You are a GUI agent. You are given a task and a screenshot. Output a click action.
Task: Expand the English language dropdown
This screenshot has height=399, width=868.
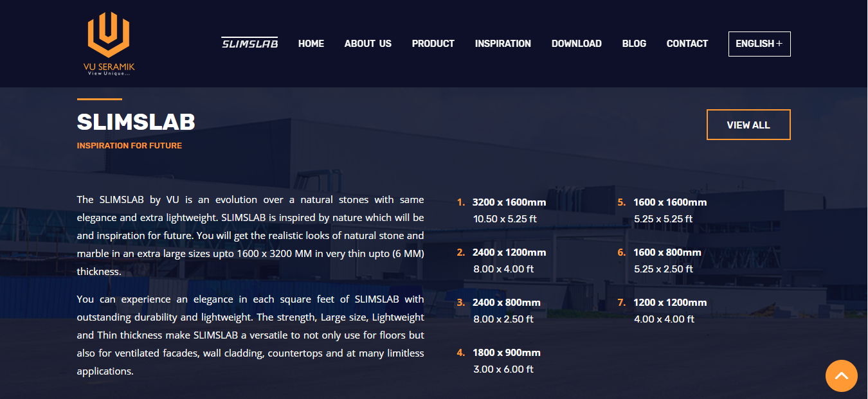coord(759,44)
